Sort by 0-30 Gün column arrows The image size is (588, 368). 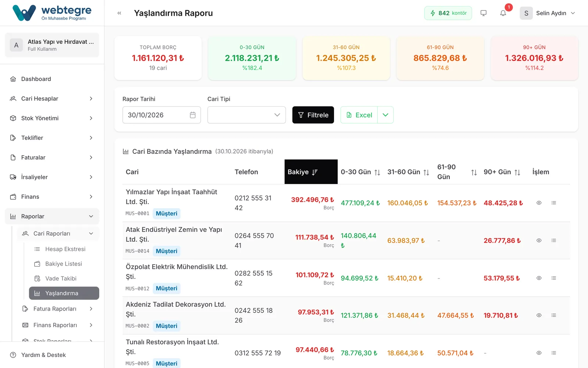coord(377,172)
